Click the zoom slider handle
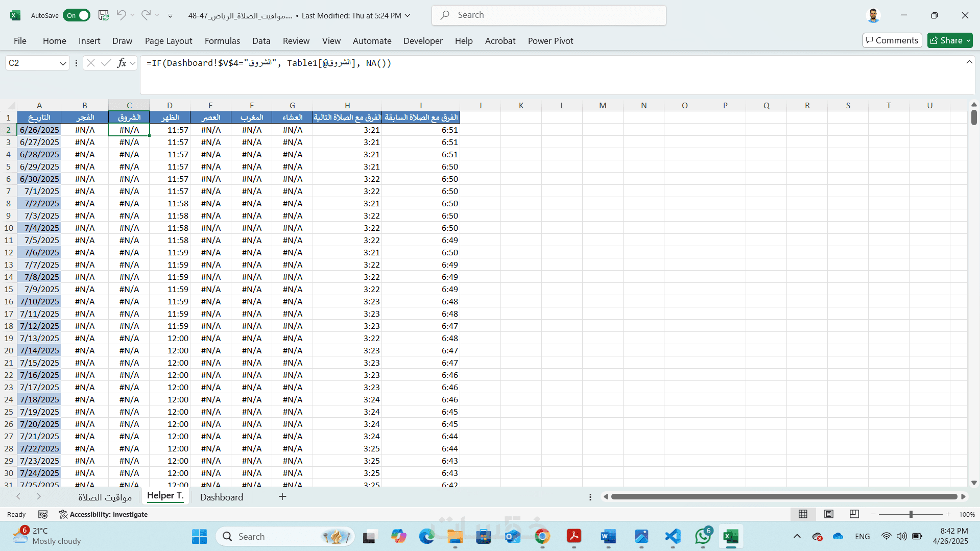The height and width of the screenshot is (551, 980). pos(911,514)
